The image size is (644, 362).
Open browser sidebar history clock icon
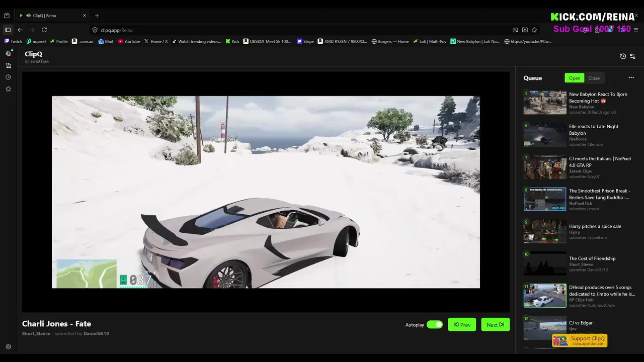point(8,77)
